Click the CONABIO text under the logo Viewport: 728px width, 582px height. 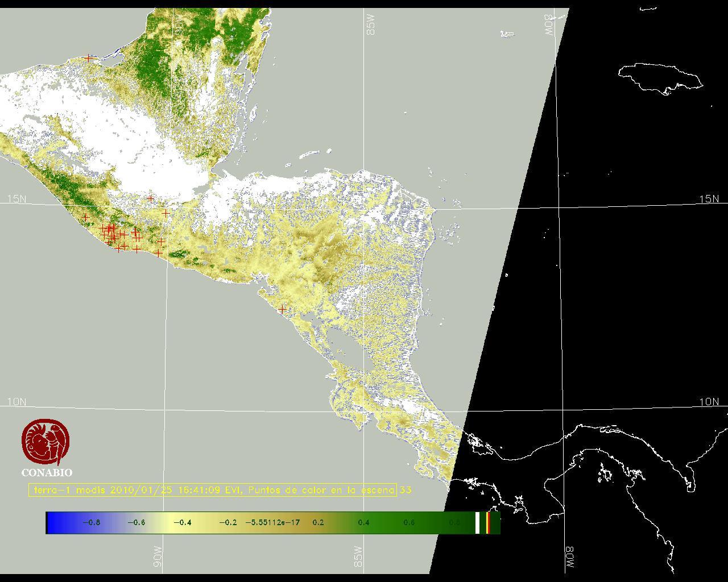[x=47, y=473]
